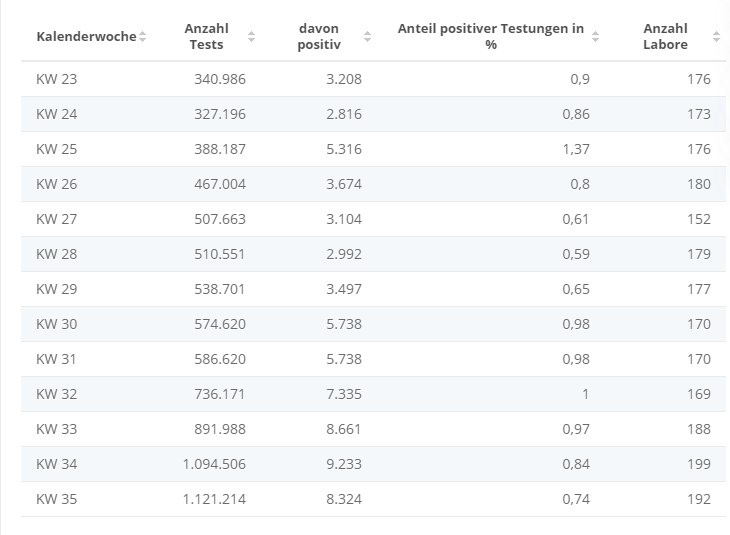The width and height of the screenshot is (730, 535).
Task: Click sort arrows beside Anzahl Labore header
Action: click(x=716, y=37)
